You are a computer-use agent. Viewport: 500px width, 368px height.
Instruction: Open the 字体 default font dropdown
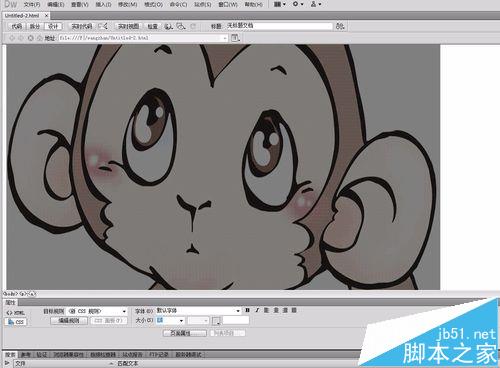coord(198,311)
